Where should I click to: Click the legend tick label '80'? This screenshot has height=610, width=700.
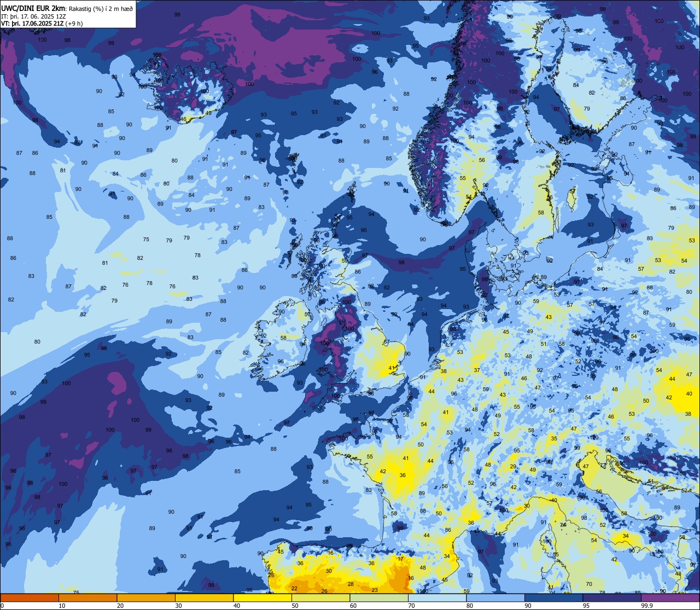coord(470,606)
